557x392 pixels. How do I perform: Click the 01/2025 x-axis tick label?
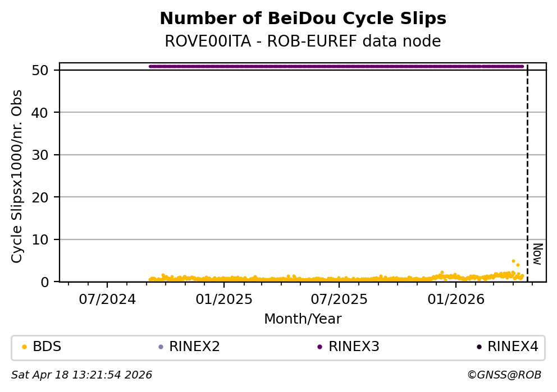(x=223, y=299)
